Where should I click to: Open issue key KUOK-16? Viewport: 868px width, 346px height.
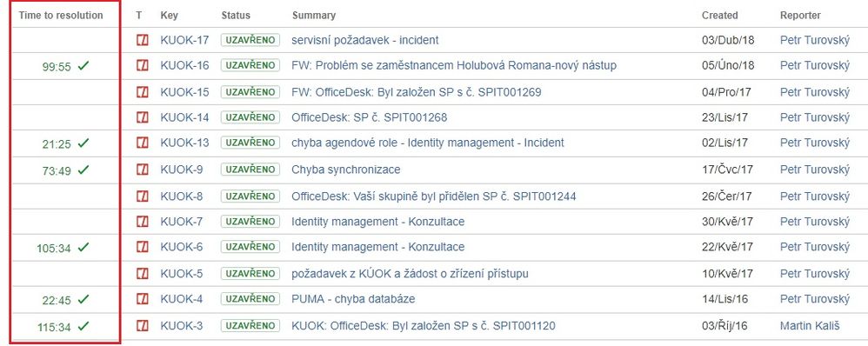pos(185,66)
